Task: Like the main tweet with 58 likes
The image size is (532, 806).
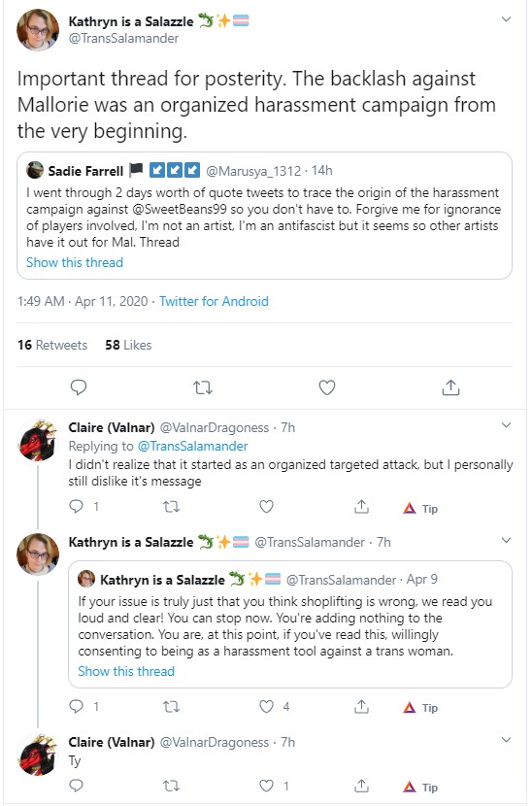Action: (327, 387)
